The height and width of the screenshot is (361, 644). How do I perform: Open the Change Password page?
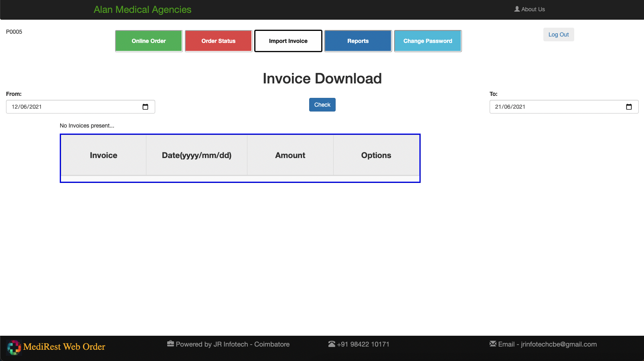[x=428, y=41]
